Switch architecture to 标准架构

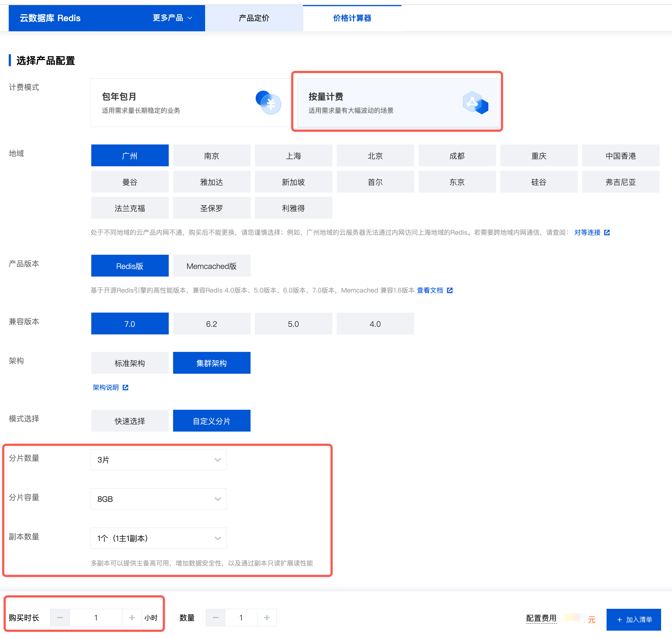tap(130, 363)
